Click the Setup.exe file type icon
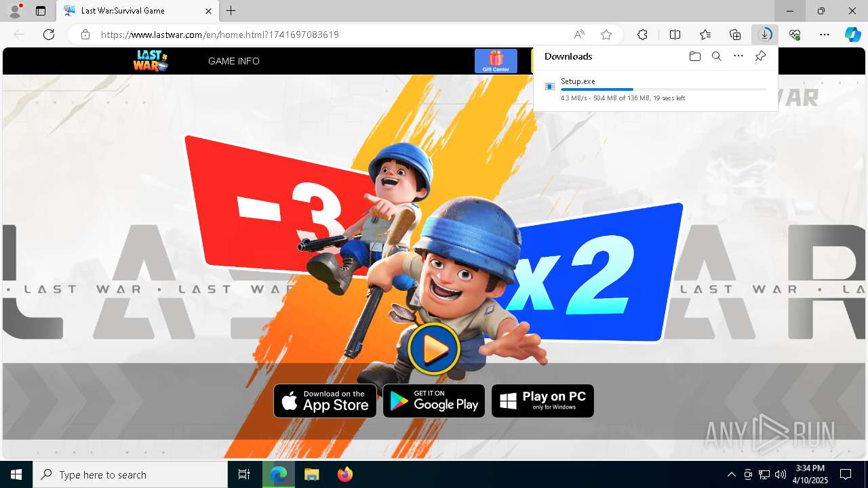The image size is (868, 488). coord(550,87)
